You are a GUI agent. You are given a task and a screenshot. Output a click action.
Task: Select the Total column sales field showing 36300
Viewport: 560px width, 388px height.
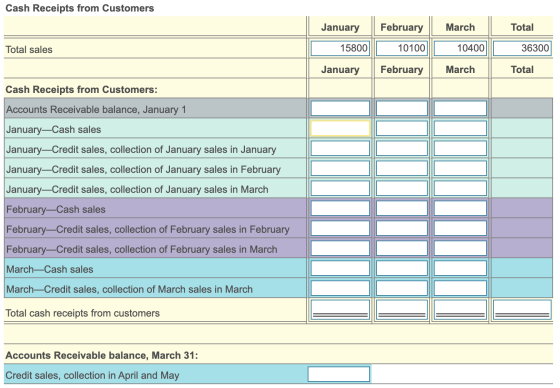click(x=522, y=48)
